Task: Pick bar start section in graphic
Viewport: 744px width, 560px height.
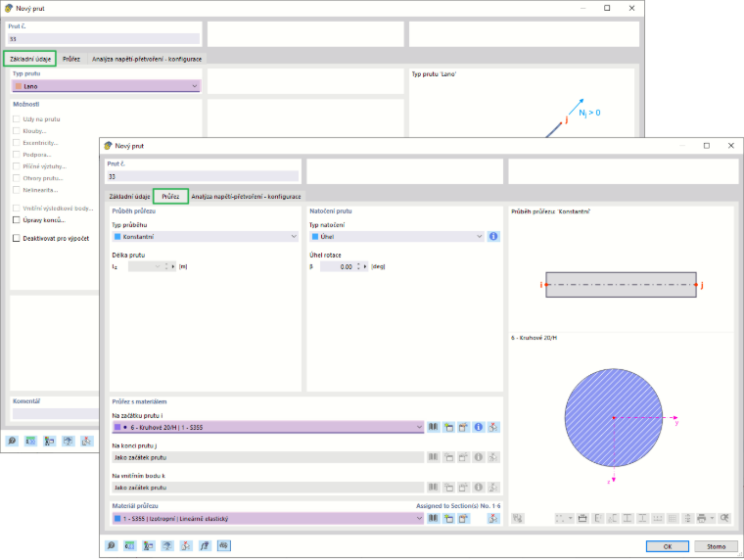Action: pos(493,427)
